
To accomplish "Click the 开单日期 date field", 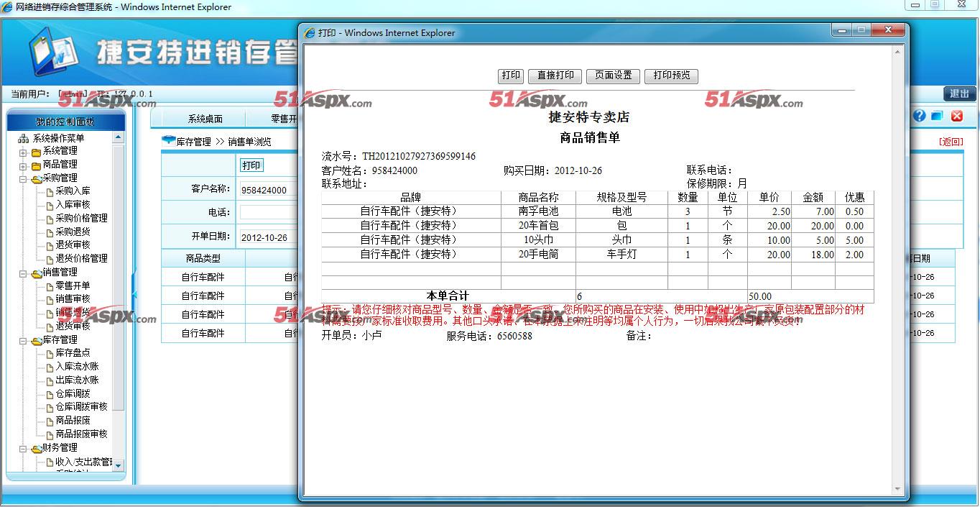I will (269, 237).
